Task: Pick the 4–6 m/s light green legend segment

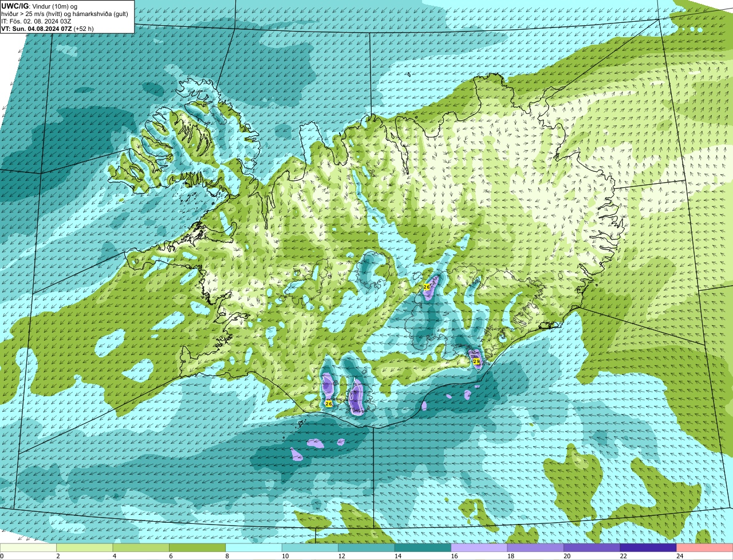Action: click(141, 548)
